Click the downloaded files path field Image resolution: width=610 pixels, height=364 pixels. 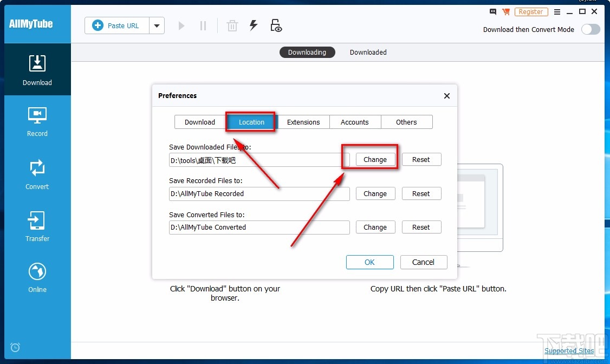pos(259,160)
